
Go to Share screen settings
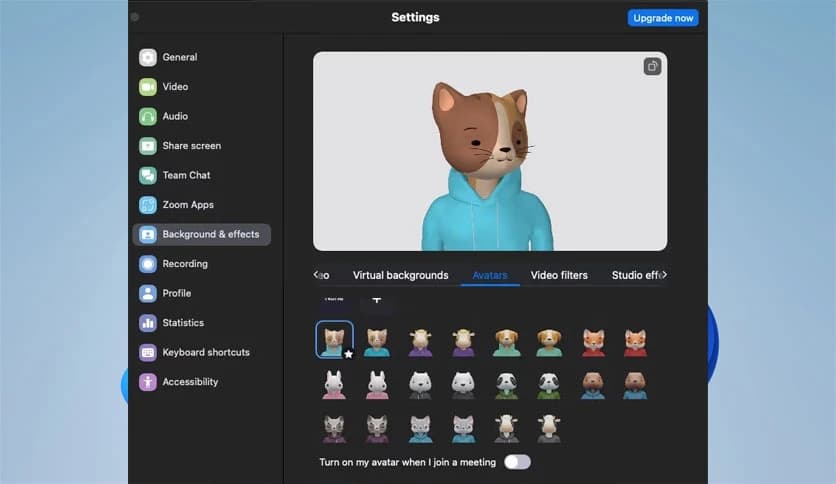(180, 146)
